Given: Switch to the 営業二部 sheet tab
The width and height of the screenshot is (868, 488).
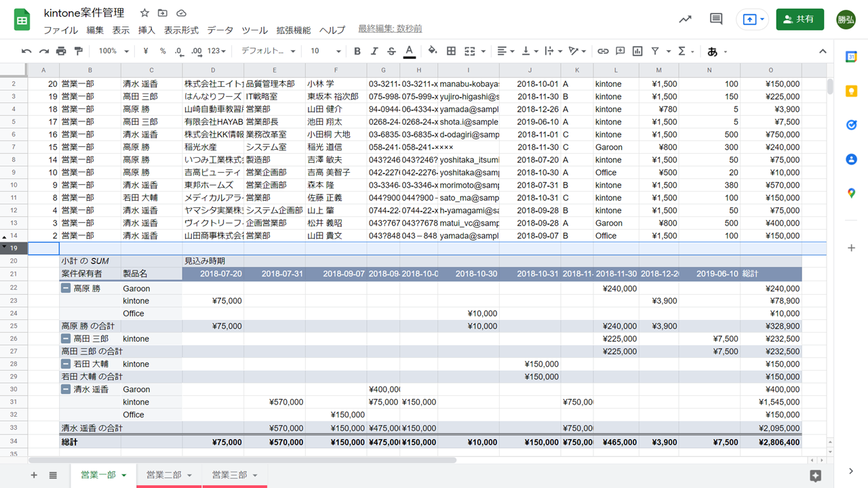Looking at the screenshot, I should (x=169, y=475).
